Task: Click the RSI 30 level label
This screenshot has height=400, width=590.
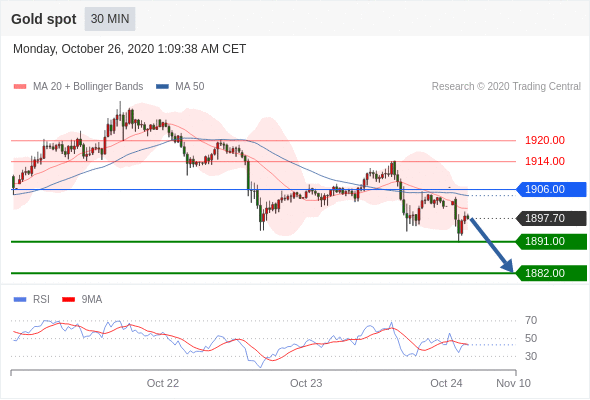Action: pos(531,356)
